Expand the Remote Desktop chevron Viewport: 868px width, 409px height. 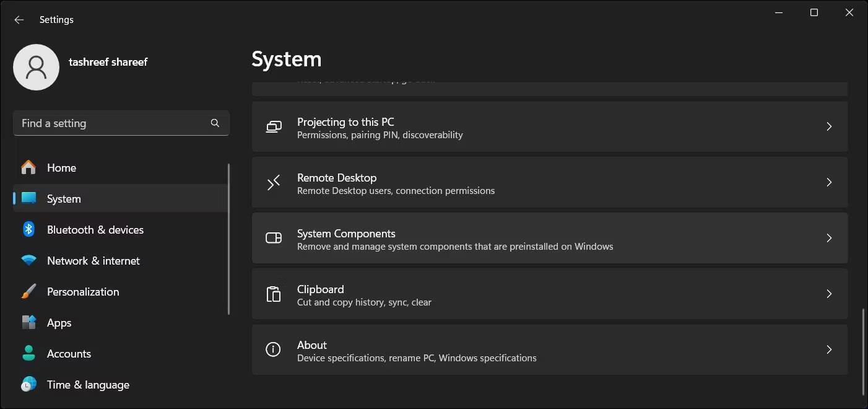click(x=829, y=182)
